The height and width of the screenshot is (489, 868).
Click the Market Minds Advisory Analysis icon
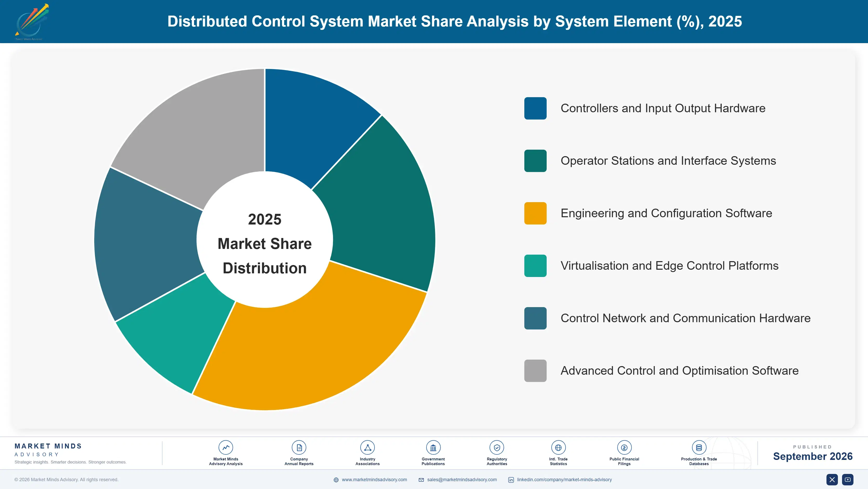226,447
